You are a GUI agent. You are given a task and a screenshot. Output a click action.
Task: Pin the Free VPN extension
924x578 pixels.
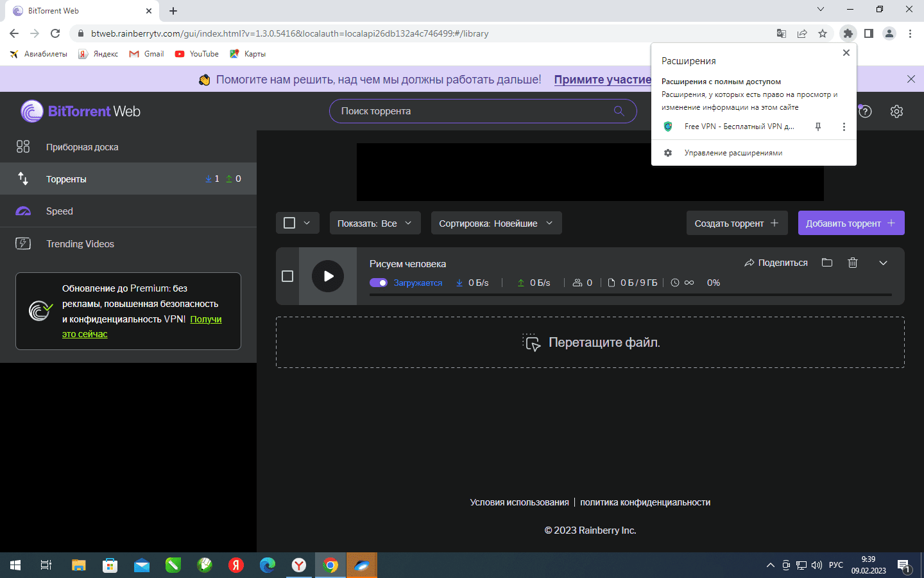coord(818,127)
